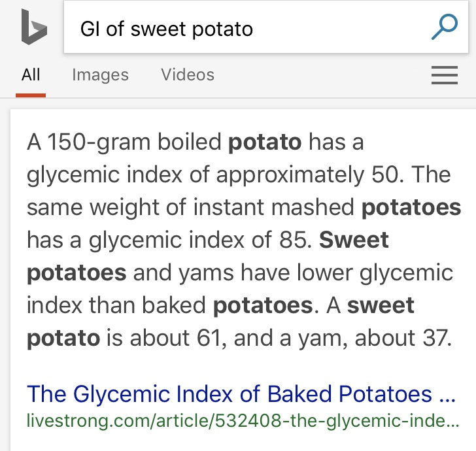
Task: Click the bold word 'potato' in first line
Action: 265,142
